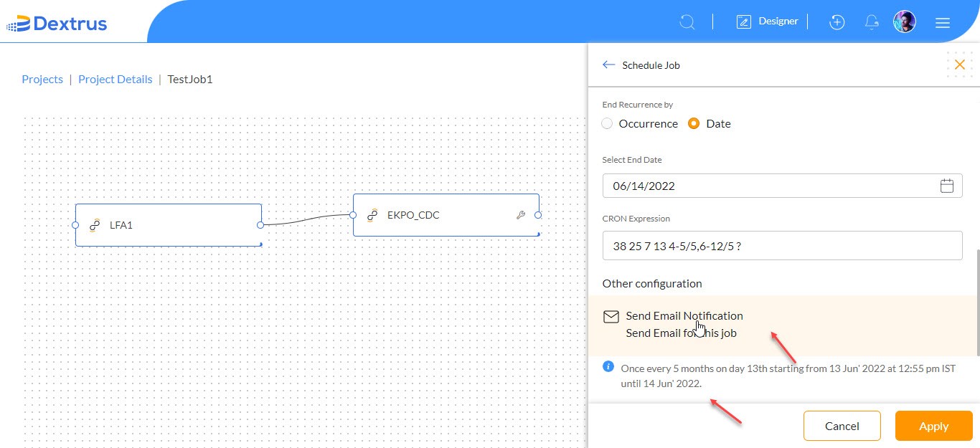Click the TestJob1 breadcrumb text
Image resolution: width=980 pixels, height=448 pixels.
click(190, 80)
